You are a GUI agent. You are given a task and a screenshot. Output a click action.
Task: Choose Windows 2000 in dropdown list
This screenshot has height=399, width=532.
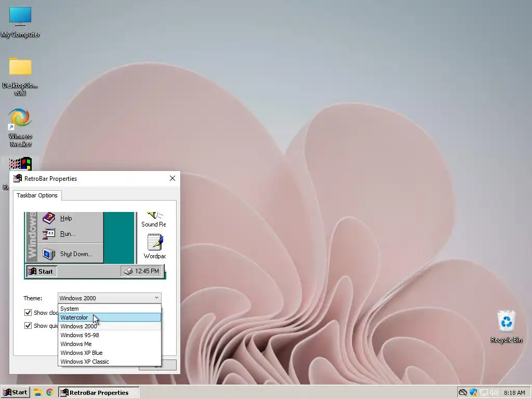pyautogui.click(x=110, y=326)
